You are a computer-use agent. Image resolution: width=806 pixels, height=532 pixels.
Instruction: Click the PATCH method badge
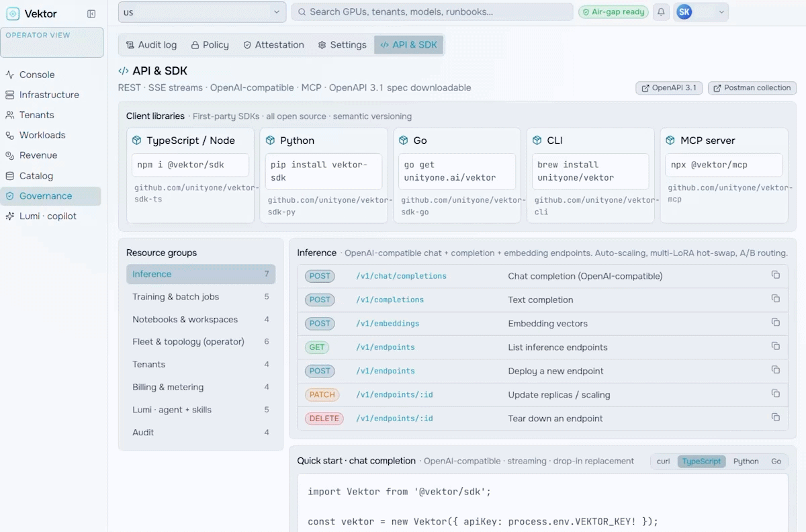[322, 395]
